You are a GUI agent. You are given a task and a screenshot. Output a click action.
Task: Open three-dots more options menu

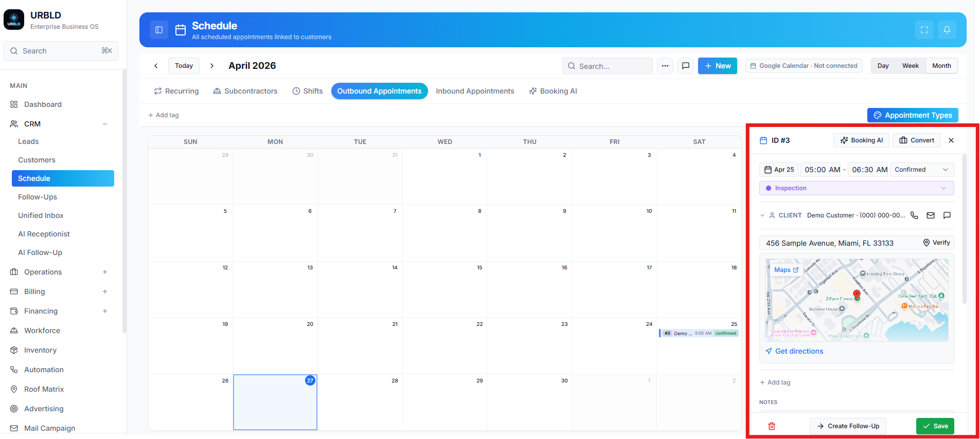(665, 66)
